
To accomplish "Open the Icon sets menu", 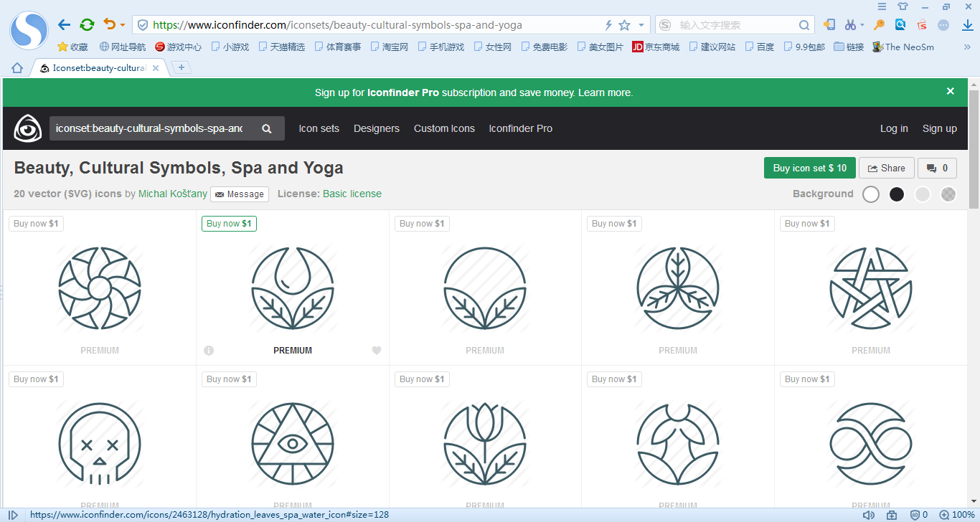I will coord(319,128).
